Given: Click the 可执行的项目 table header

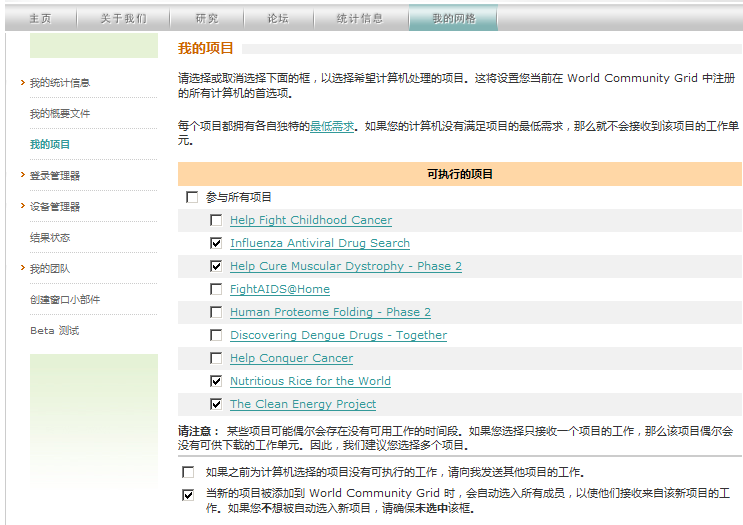Looking at the screenshot, I should point(460,174).
